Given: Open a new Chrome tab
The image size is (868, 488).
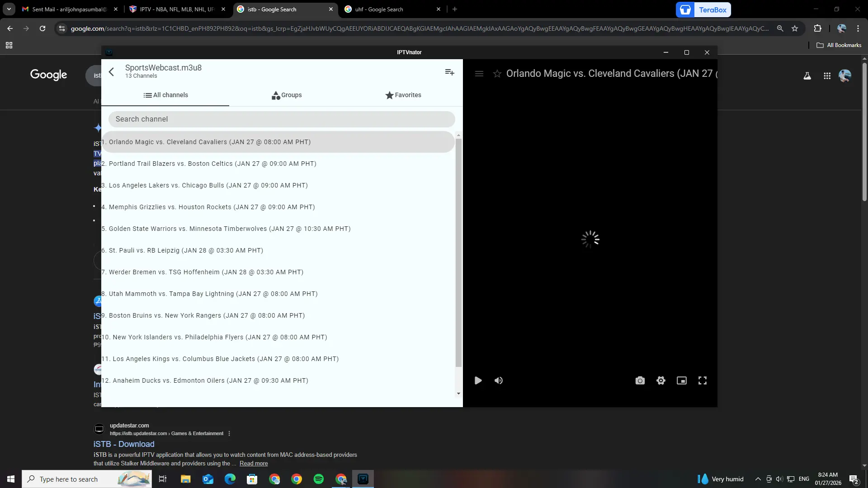Looking at the screenshot, I should click(455, 9).
